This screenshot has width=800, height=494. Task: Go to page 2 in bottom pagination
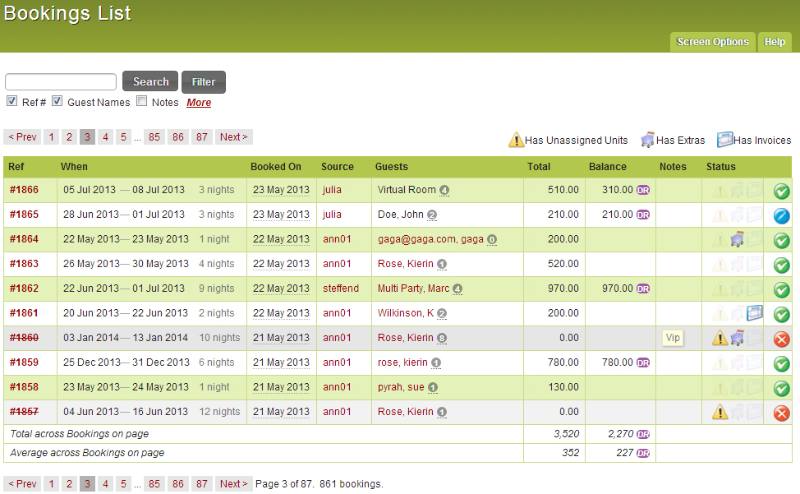click(69, 484)
